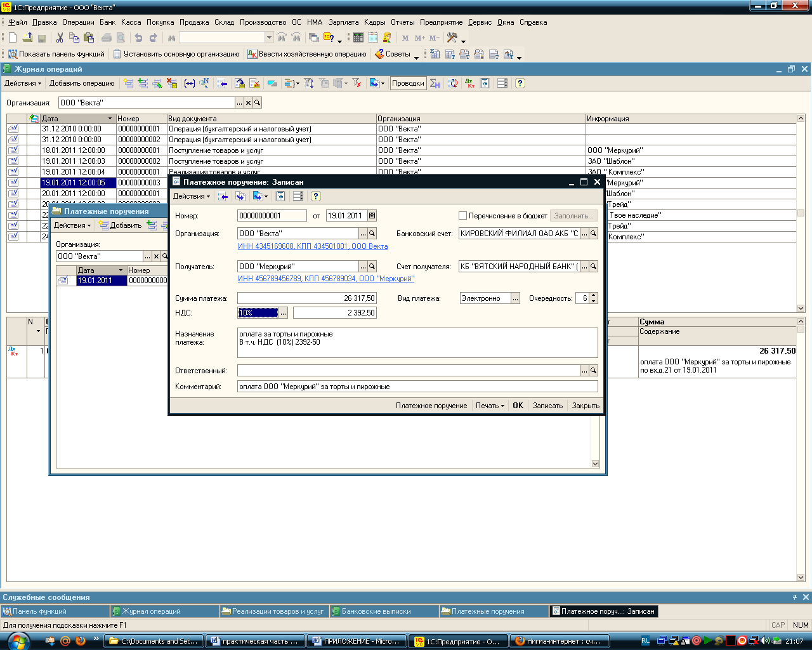Open the ООО Векта ИНН/КПП link
Screen dimensions: 812x650
click(x=313, y=246)
